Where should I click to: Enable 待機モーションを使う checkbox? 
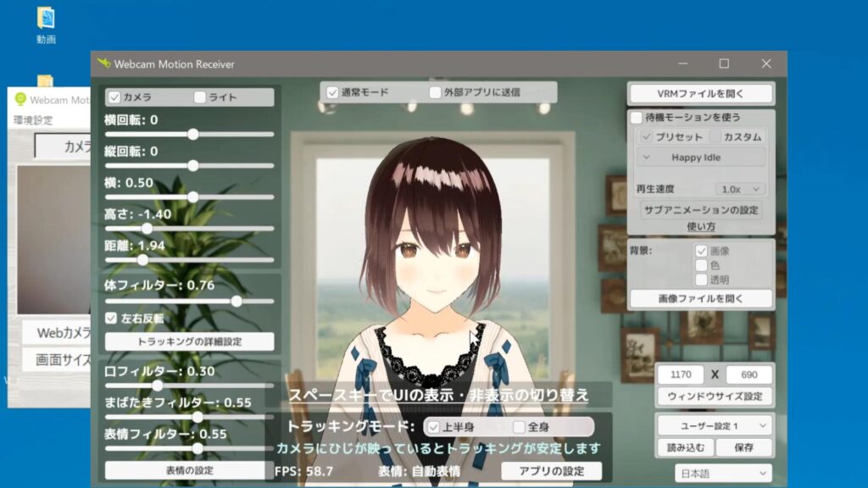tap(637, 118)
